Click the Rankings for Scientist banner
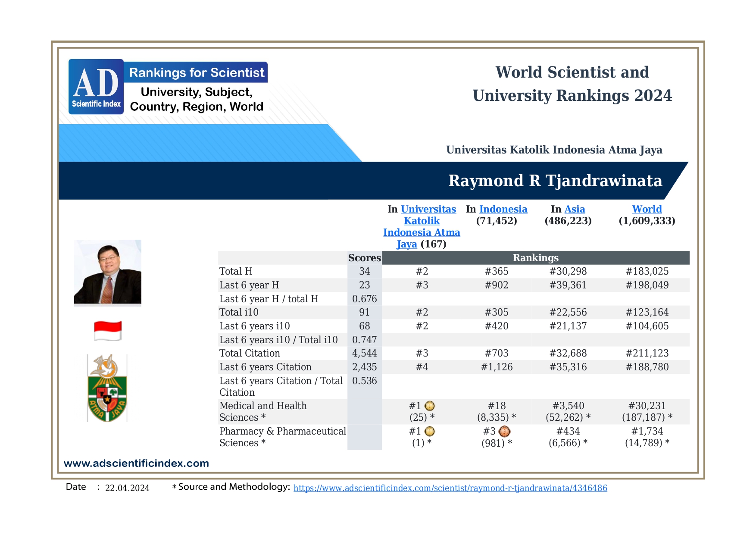 click(196, 72)
